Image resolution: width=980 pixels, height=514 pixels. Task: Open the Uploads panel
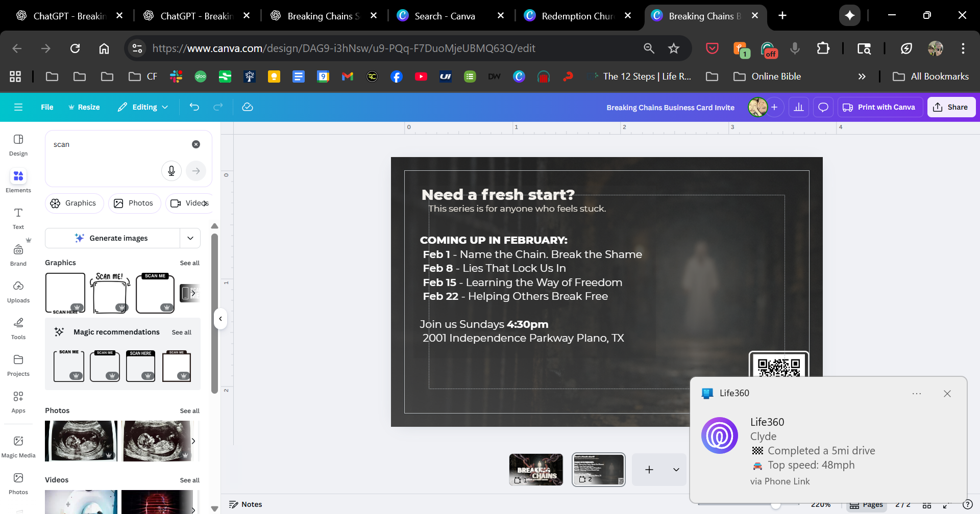point(18,291)
